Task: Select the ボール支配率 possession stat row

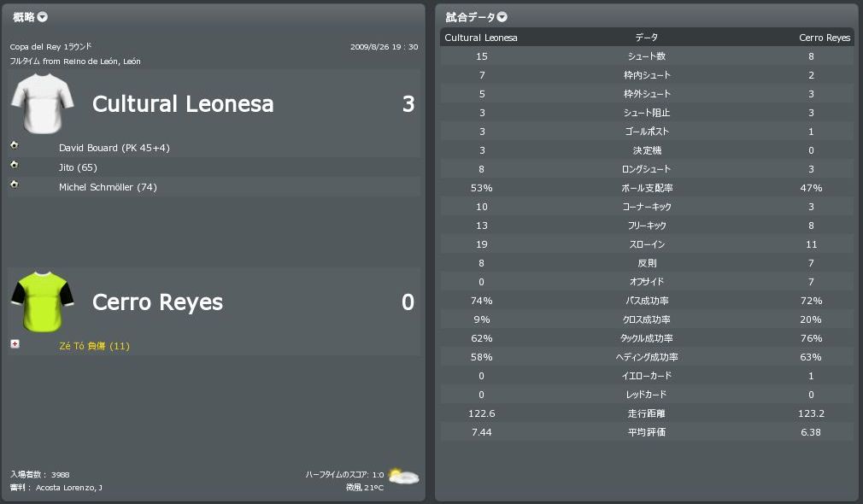Action: (646, 188)
